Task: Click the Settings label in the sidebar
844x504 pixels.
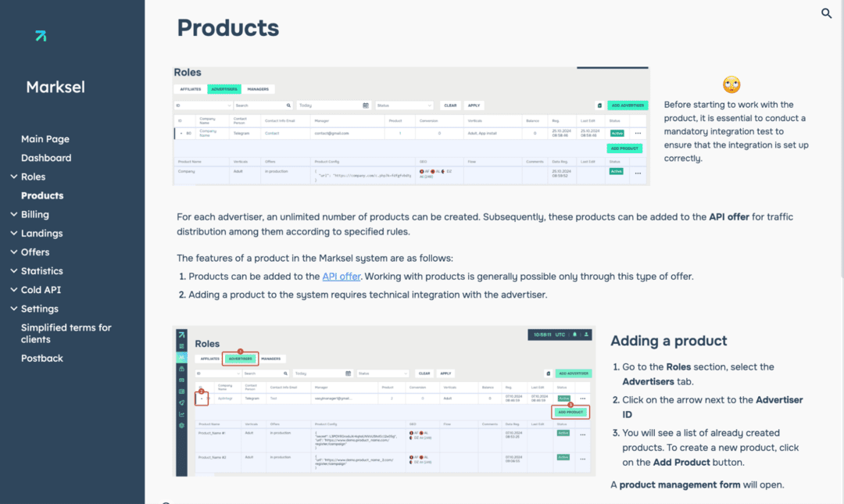Action: [x=40, y=309]
